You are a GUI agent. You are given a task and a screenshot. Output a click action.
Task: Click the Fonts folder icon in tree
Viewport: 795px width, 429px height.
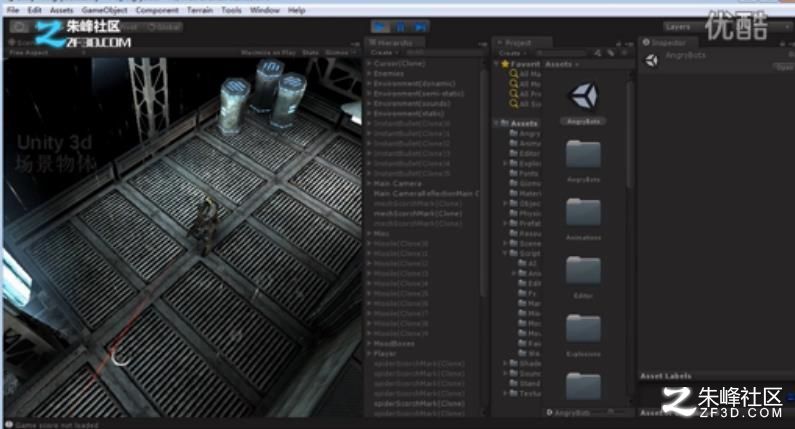(514, 173)
